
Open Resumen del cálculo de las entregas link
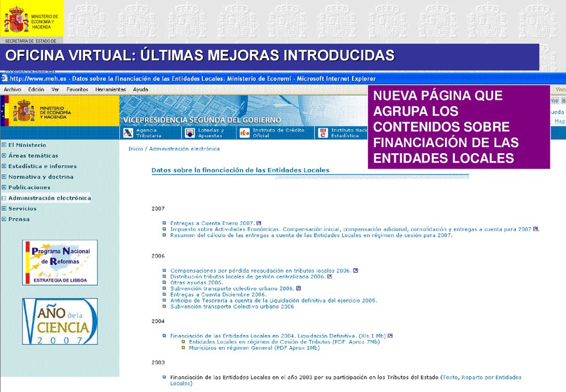(311, 236)
